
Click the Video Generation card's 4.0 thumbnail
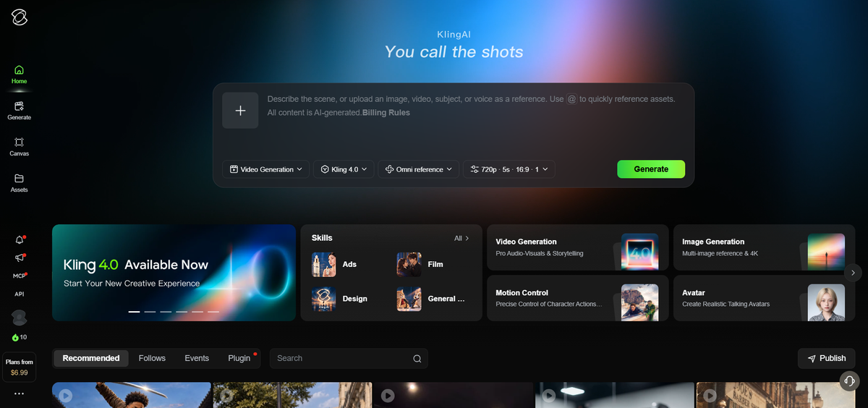click(x=640, y=252)
